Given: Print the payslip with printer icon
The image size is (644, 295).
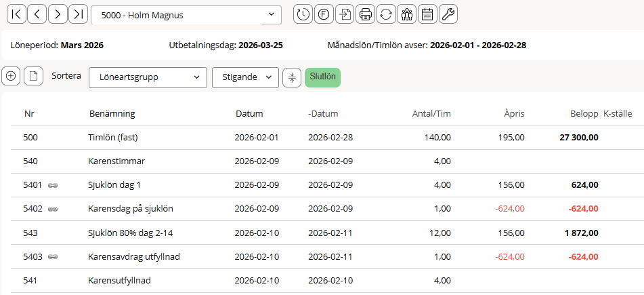Looking at the screenshot, I should [x=366, y=14].
